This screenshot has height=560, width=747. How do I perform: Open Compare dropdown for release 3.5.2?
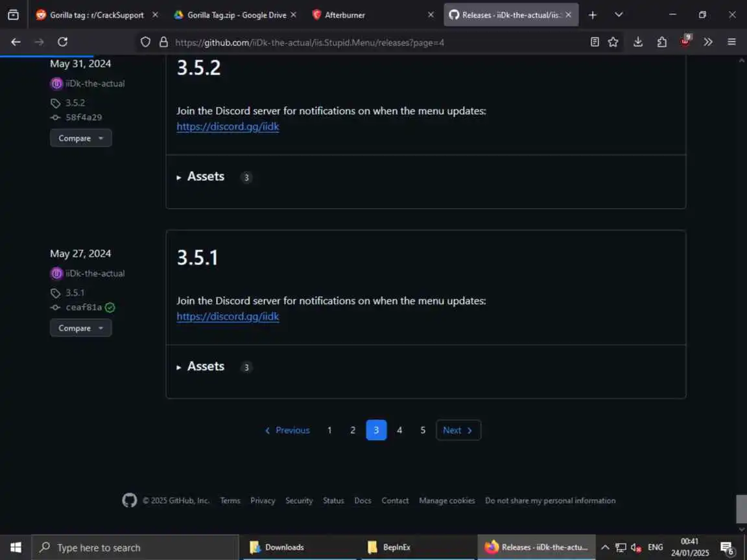click(x=80, y=138)
